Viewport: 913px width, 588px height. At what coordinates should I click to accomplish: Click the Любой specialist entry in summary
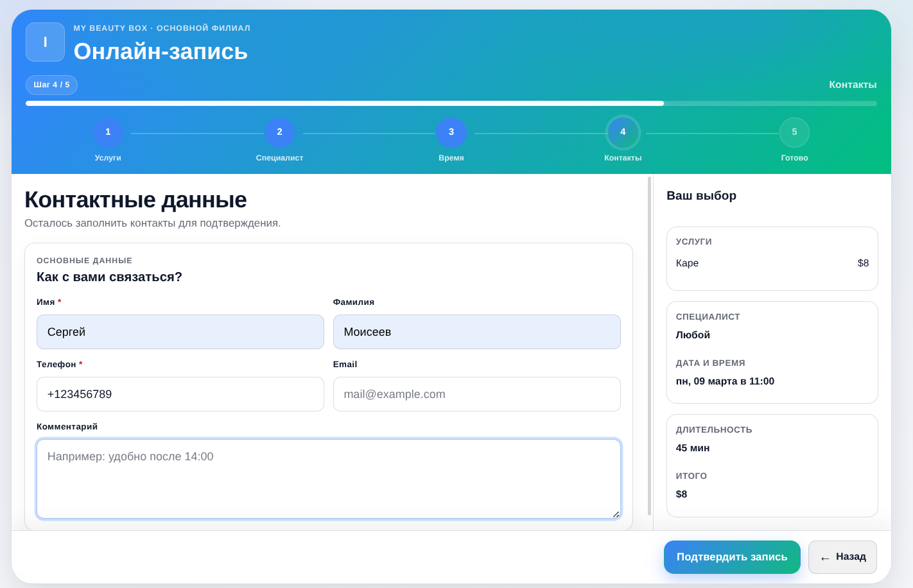693,335
